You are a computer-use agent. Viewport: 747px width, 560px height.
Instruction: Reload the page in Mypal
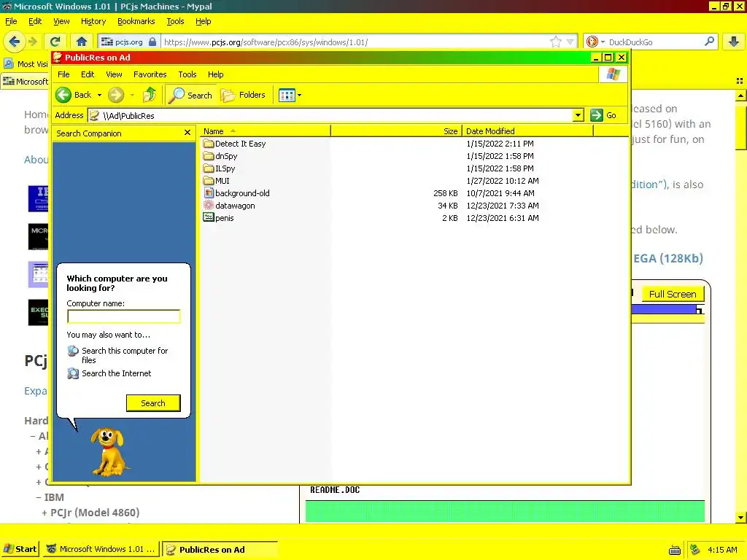[55, 42]
